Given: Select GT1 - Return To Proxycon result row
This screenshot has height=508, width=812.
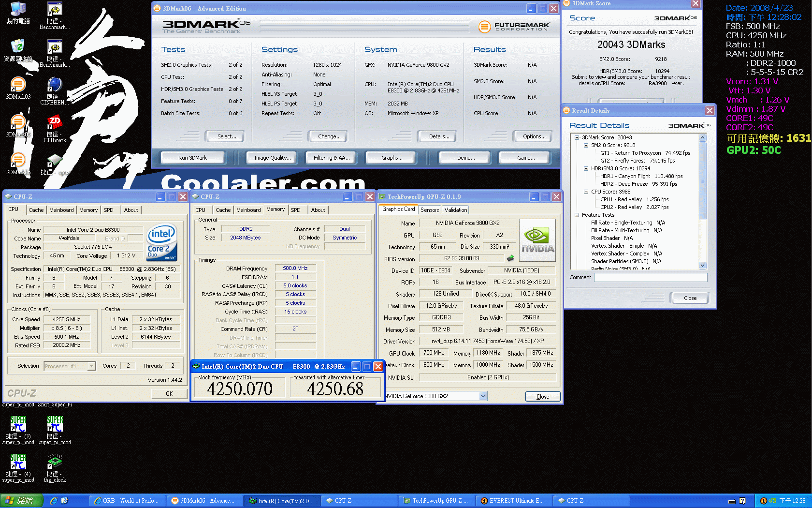Looking at the screenshot, I should click(645, 153).
